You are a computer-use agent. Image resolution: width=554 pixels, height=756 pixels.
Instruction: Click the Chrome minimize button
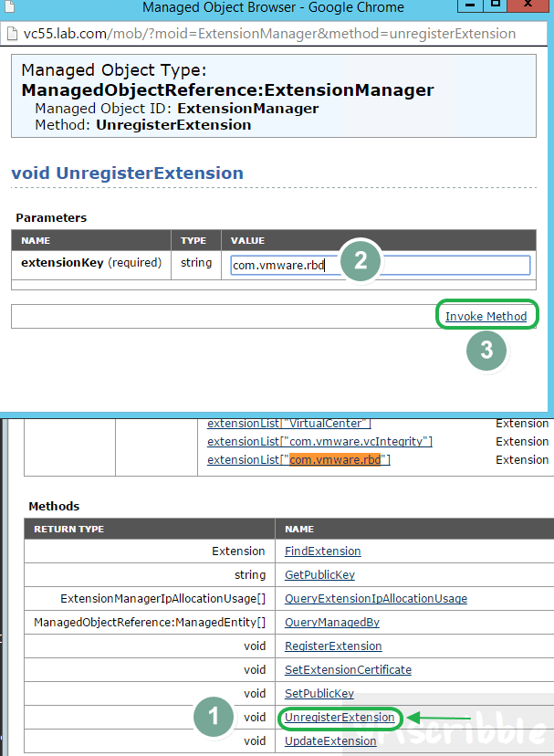coord(470,7)
